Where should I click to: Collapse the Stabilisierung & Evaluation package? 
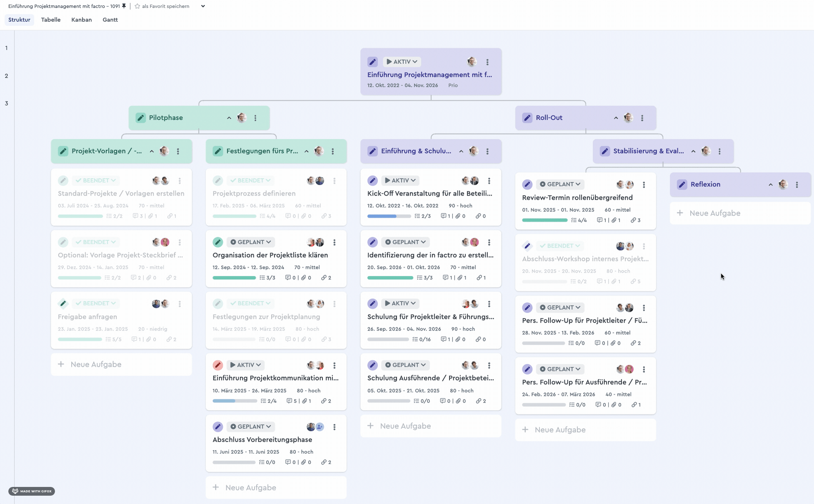click(693, 151)
